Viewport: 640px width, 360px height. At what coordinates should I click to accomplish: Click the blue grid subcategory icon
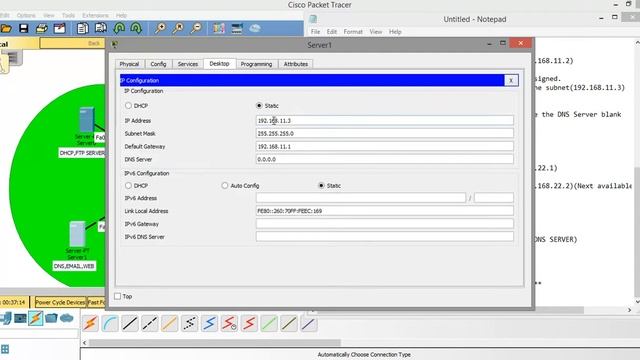coord(5,349)
